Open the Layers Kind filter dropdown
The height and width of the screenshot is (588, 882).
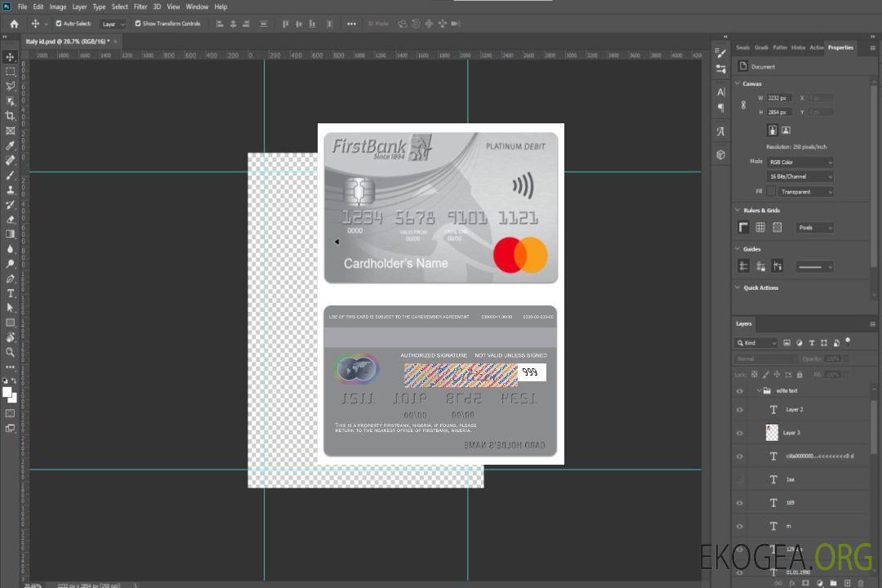tap(756, 343)
